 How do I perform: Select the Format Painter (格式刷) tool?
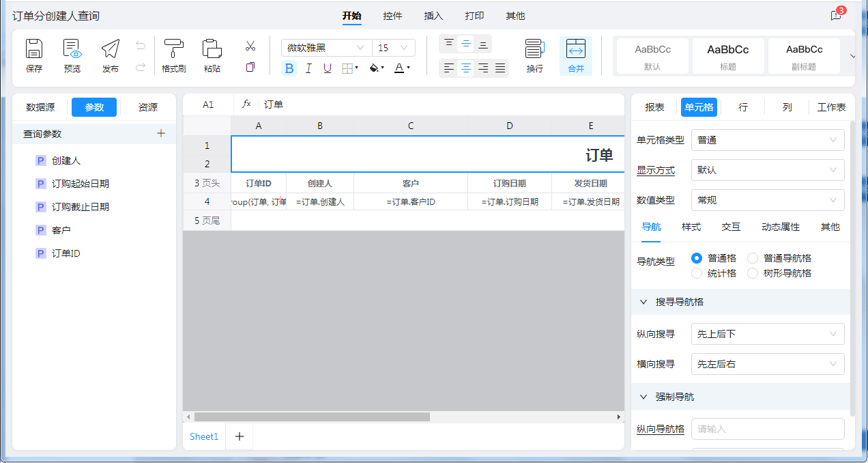pos(174,49)
